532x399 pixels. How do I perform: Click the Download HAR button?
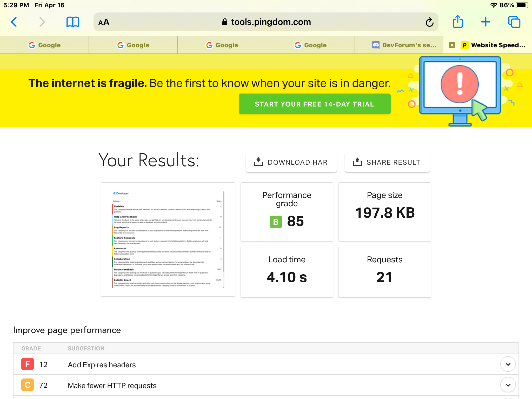291,162
